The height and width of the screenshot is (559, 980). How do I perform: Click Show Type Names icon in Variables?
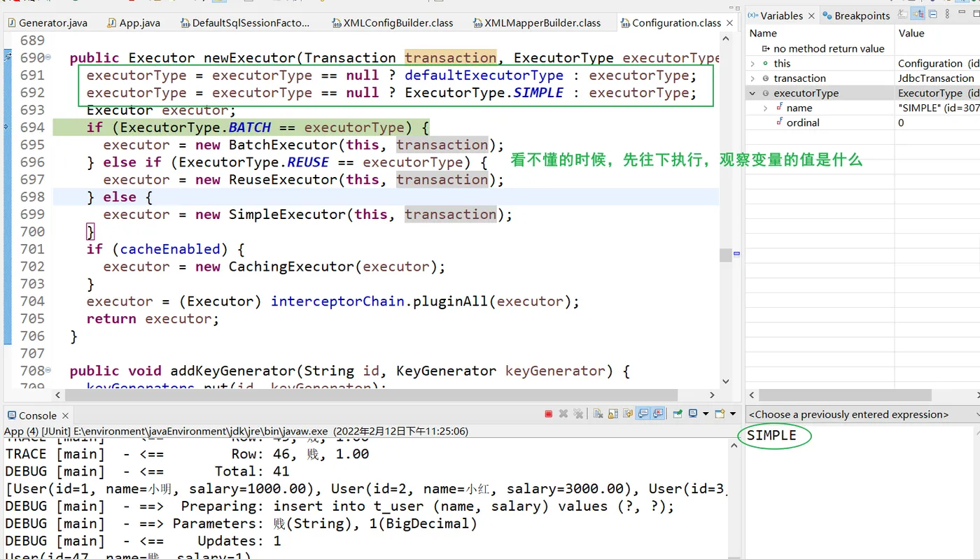click(902, 13)
